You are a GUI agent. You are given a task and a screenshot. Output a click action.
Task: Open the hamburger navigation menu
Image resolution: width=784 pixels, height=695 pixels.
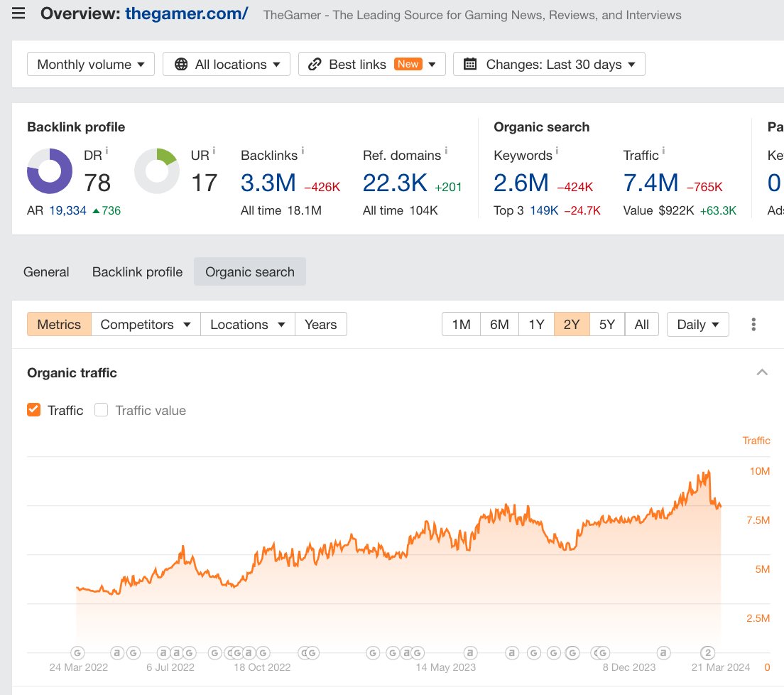[19, 13]
